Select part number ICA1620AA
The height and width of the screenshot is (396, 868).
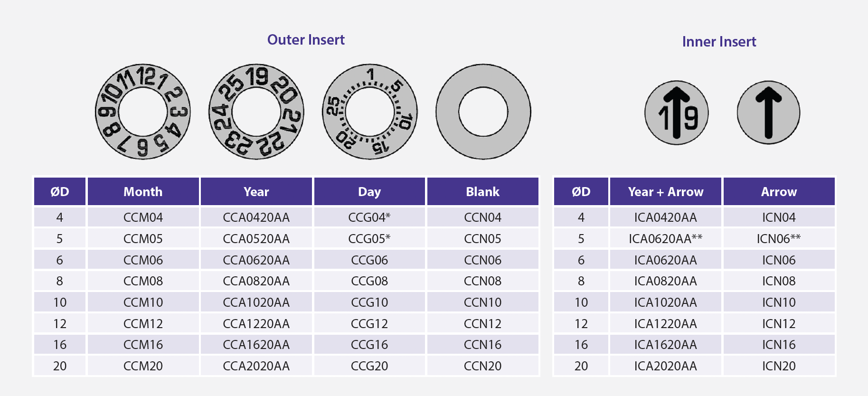666,345
